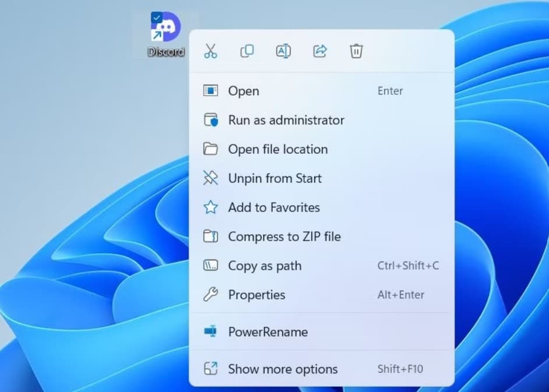This screenshot has height=392, width=549.
Task: Choose Compress to ZIP file
Action: click(x=284, y=236)
